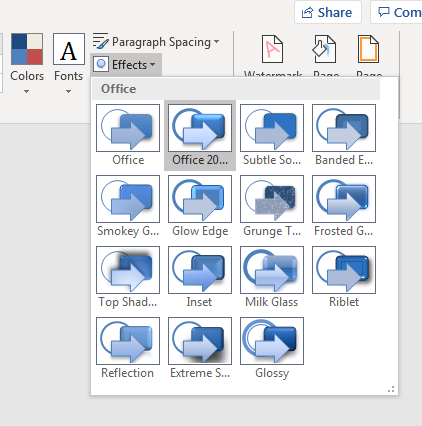
Task: Choose the Extreme S... effect
Action: [x=200, y=348]
